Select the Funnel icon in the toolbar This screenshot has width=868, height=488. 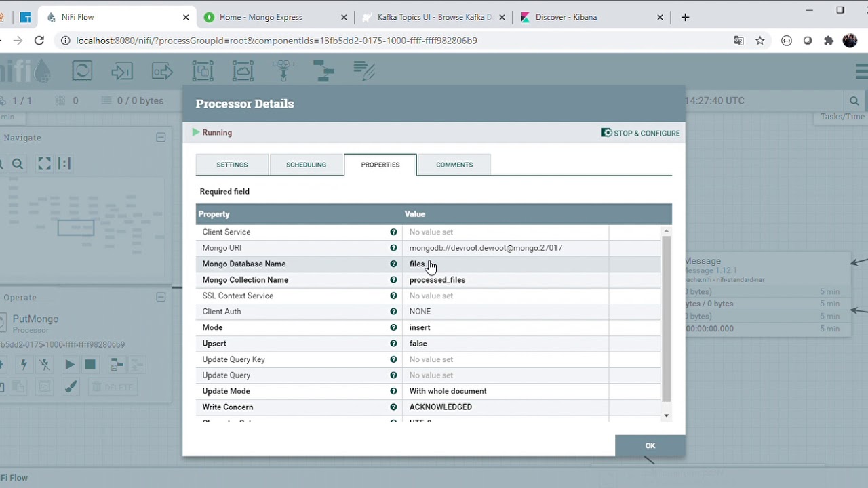283,70
